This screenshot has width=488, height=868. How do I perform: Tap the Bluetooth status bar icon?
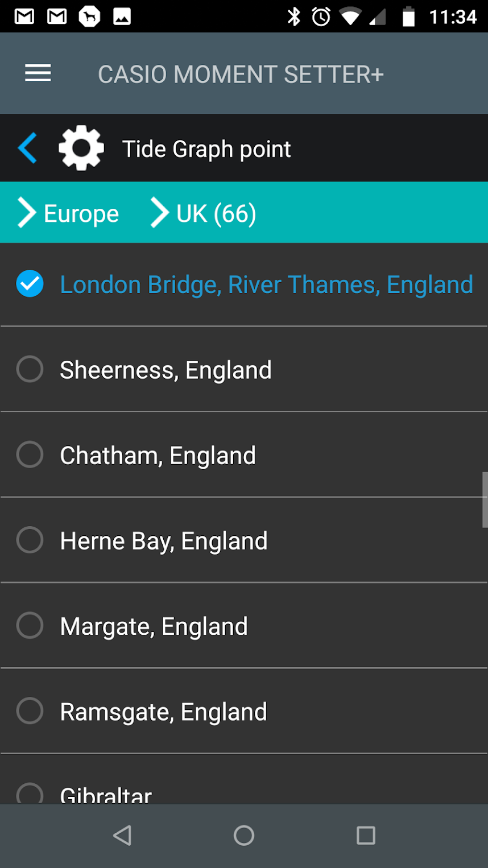point(293,16)
